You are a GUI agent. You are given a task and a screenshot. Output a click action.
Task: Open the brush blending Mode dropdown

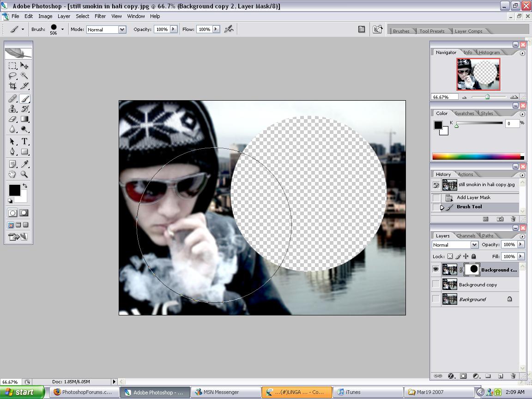tap(121, 29)
